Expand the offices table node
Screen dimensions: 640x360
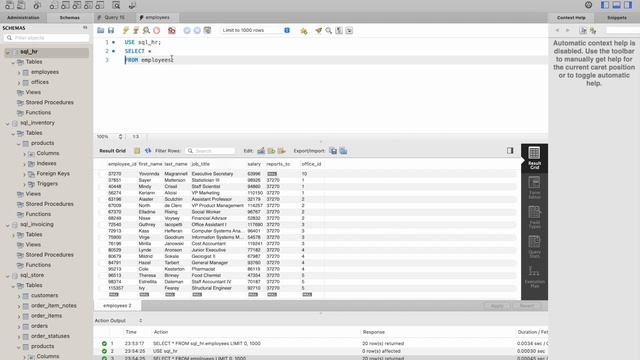(x=19, y=82)
